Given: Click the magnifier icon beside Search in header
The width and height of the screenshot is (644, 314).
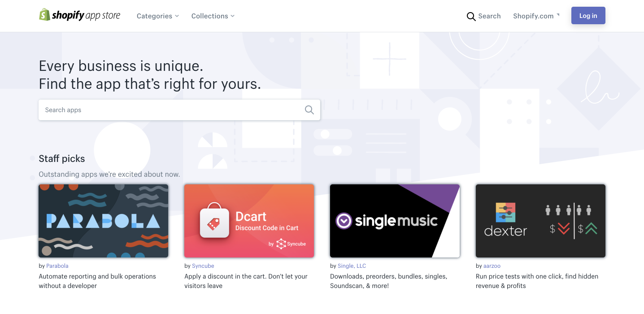Looking at the screenshot, I should pos(471,17).
